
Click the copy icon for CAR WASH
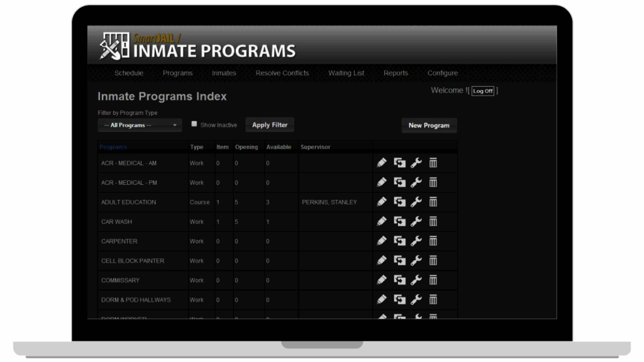[x=399, y=221]
